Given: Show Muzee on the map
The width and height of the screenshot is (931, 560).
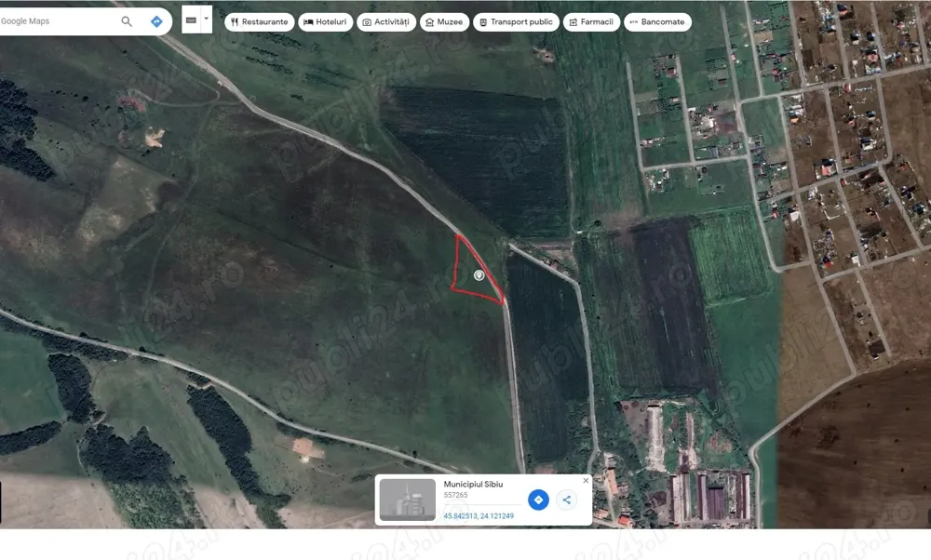Looking at the screenshot, I should [x=444, y=22].
